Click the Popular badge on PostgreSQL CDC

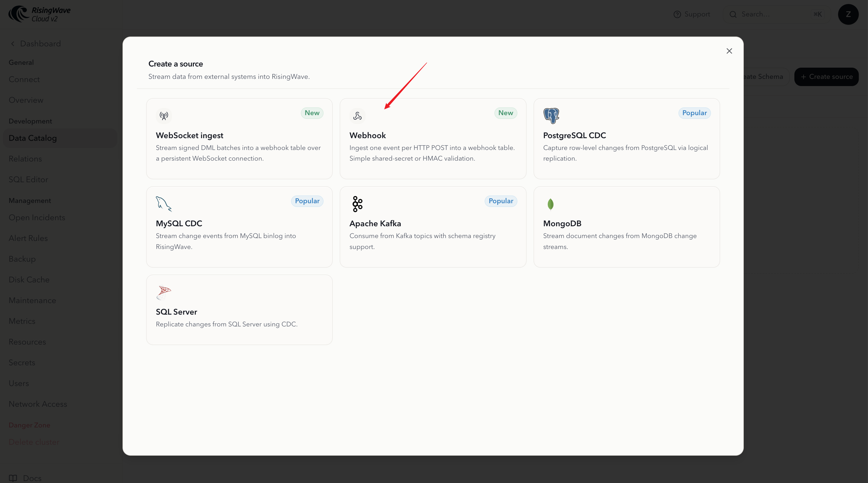[x=695, y=113]
